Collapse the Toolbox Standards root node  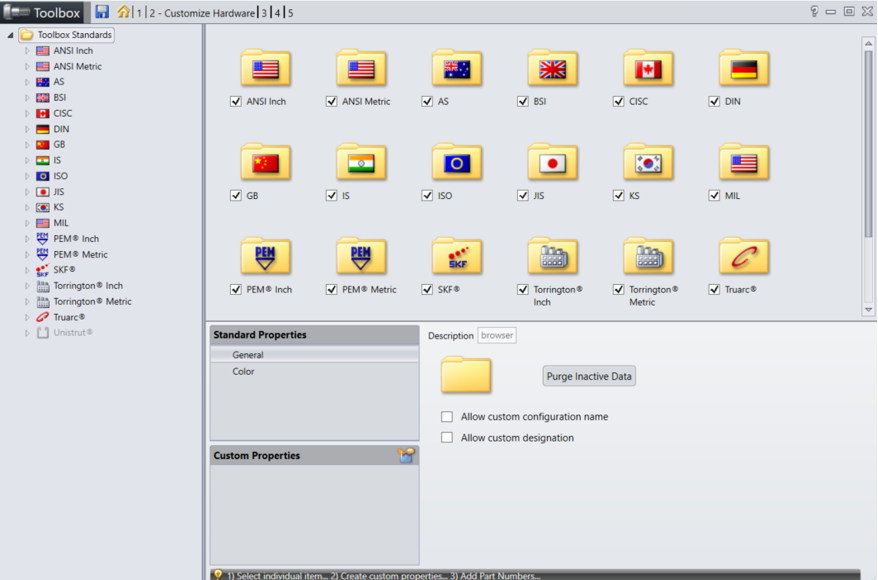click(x=11, y=35)
